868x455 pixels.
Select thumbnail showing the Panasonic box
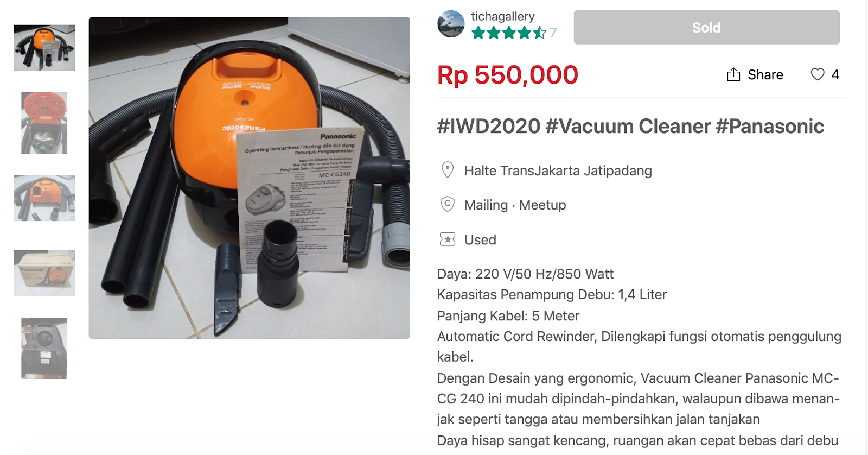44,273
